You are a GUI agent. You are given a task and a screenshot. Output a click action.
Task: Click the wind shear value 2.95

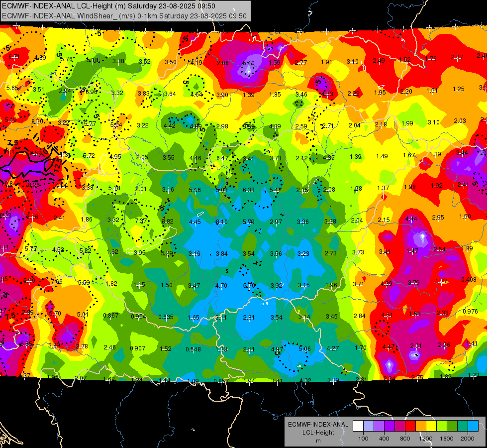[438, 218]
